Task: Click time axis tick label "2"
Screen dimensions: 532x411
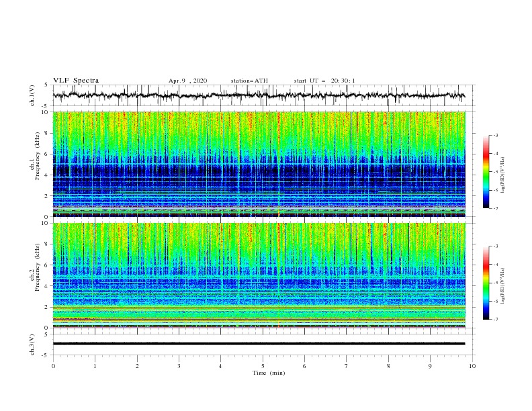Action: pyautogui.click(x=137, y=366)
